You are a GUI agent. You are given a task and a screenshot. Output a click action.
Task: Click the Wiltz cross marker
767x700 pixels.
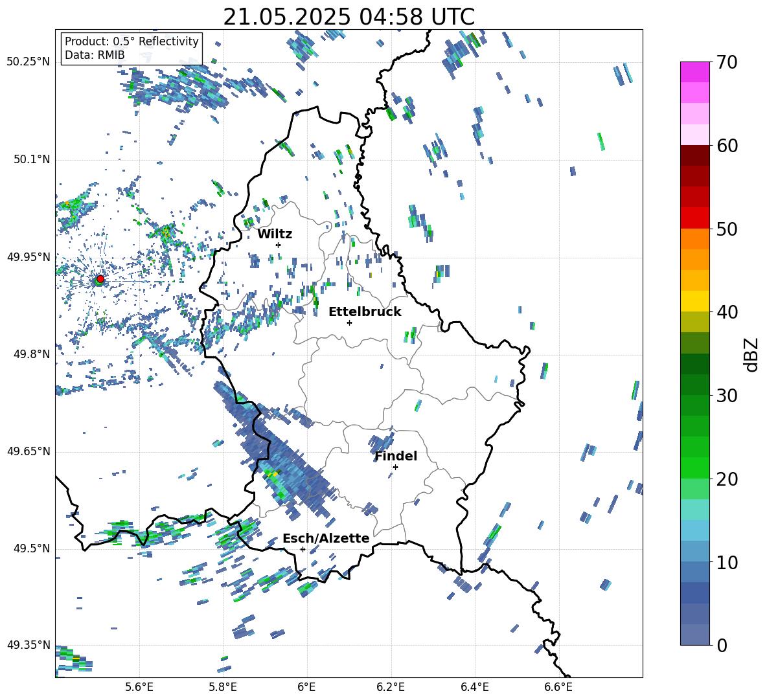(278, 245)
